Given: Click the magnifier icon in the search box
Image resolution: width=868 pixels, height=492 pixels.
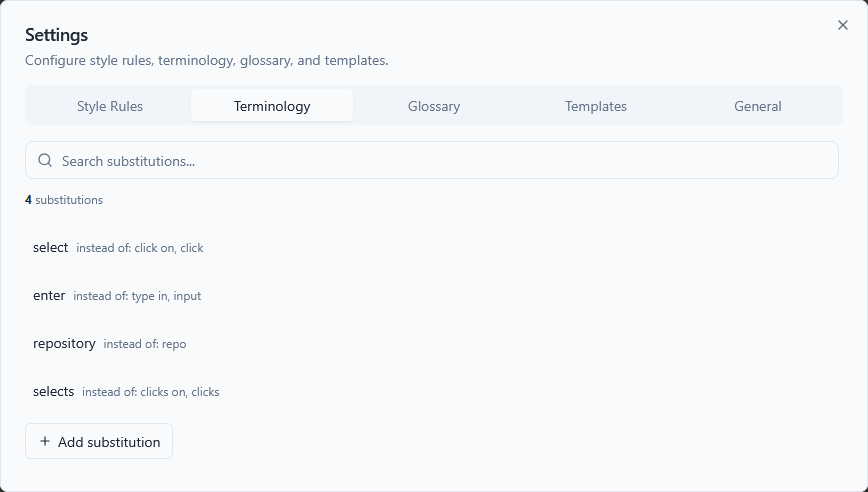Looking at the screenshot, I should pos(45,160).
